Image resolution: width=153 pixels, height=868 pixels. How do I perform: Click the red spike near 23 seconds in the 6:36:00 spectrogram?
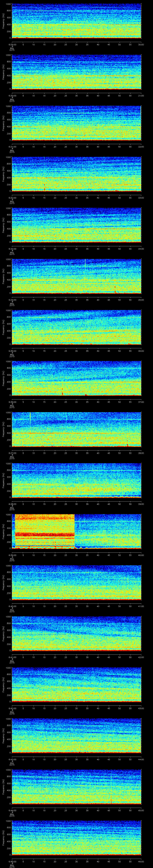click(62, 392)
